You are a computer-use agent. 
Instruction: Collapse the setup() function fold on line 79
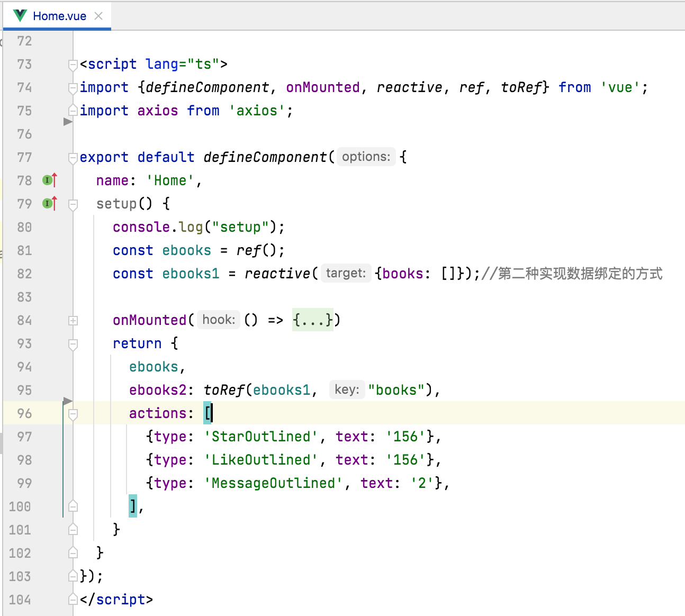(73, 205)
